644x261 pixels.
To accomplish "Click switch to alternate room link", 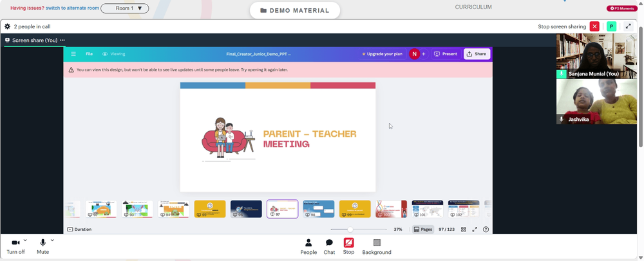I will pos(72,8).
